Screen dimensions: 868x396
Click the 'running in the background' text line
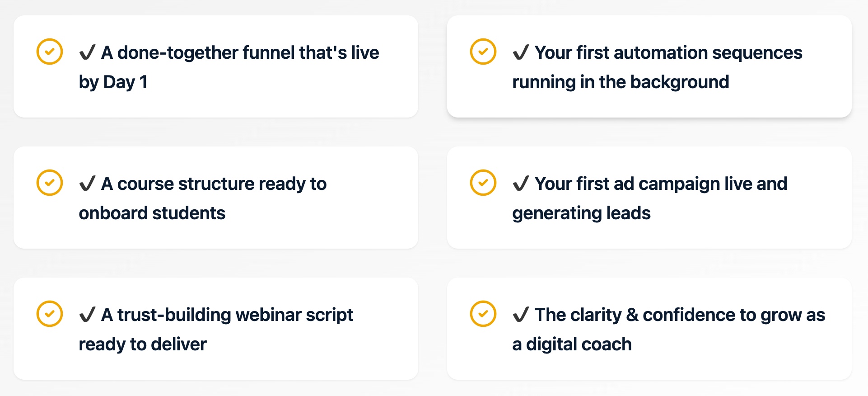point(621,82)
